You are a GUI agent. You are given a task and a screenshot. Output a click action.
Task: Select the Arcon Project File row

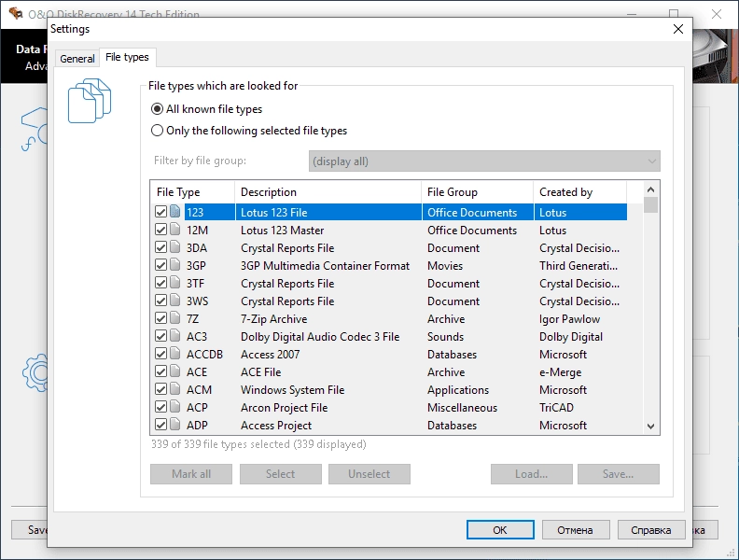(x=391, y=407)
